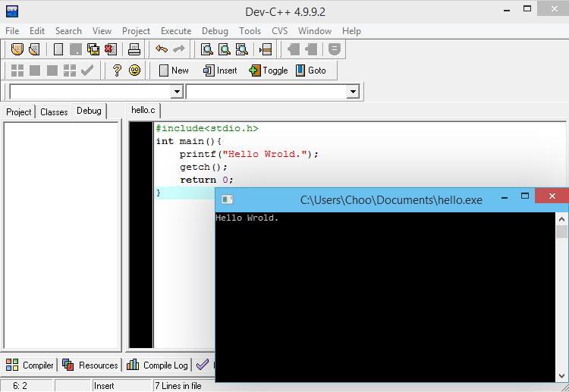Open the Compiler bottom tab
This screenshot has width=569, height=392.
point(30,365)
